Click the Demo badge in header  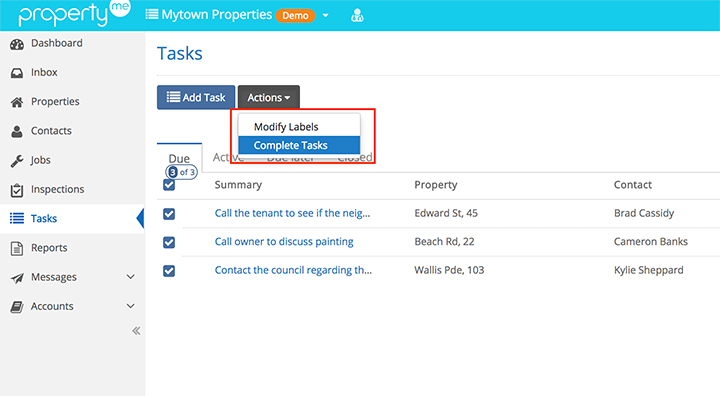295,16
